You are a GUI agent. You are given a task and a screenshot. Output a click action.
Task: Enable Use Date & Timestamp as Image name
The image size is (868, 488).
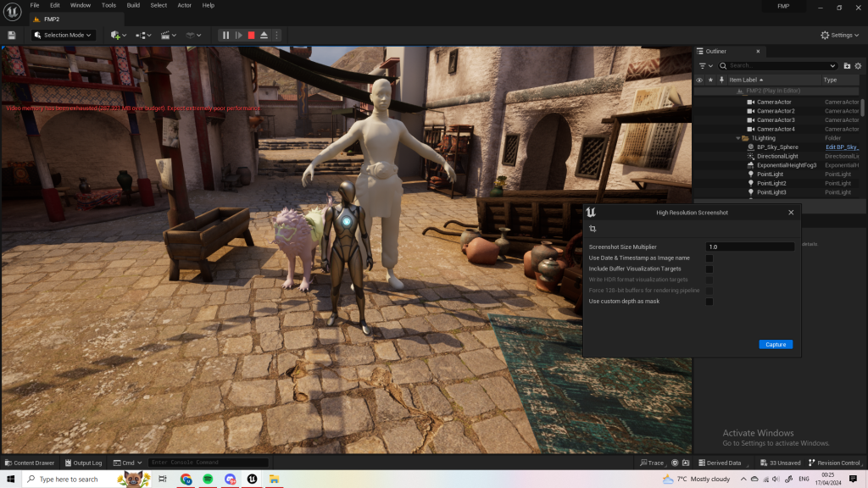click(709, 258)
